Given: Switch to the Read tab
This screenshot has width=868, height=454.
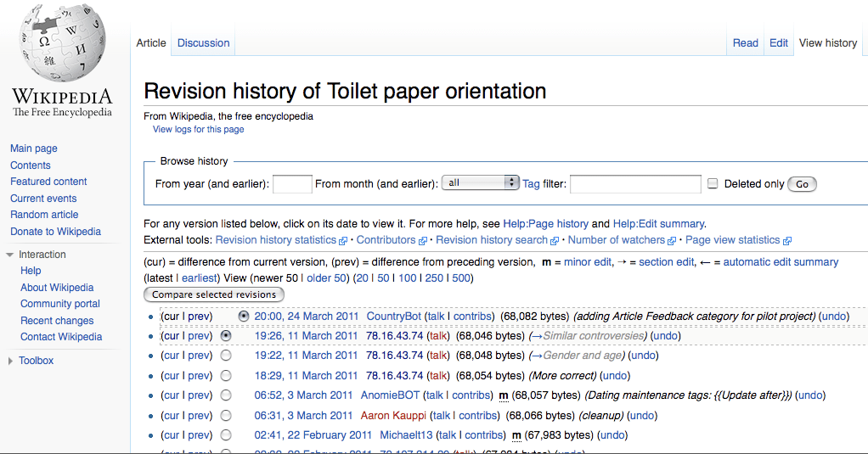Looking at the screenshot, I should point(745,43).
